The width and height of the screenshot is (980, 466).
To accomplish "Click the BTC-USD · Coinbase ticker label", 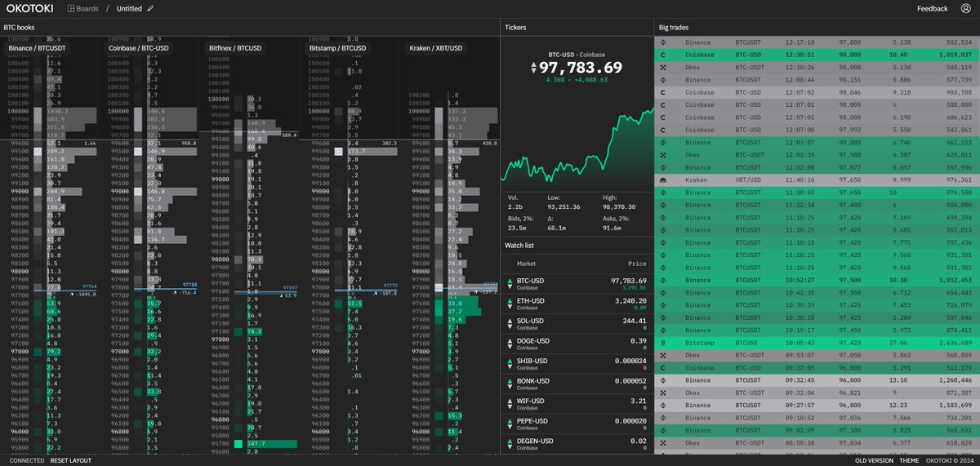I will 577,54.
